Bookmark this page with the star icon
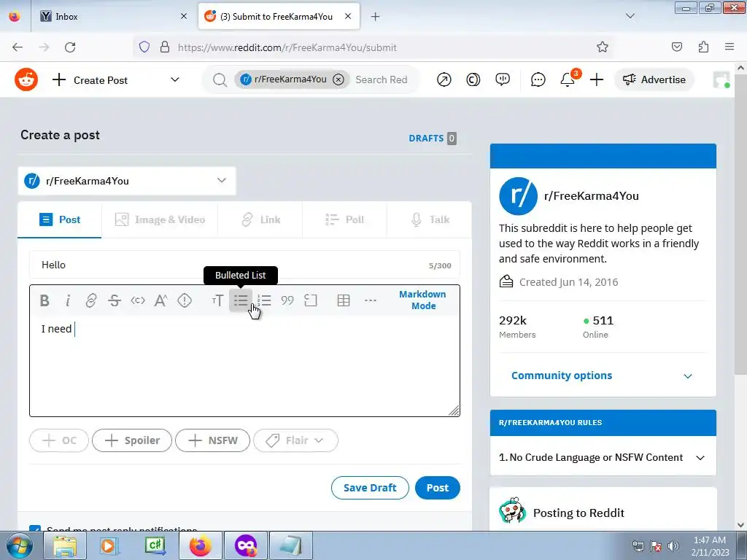The width and height of the screenshot is (747, 560). pos(602,47)
